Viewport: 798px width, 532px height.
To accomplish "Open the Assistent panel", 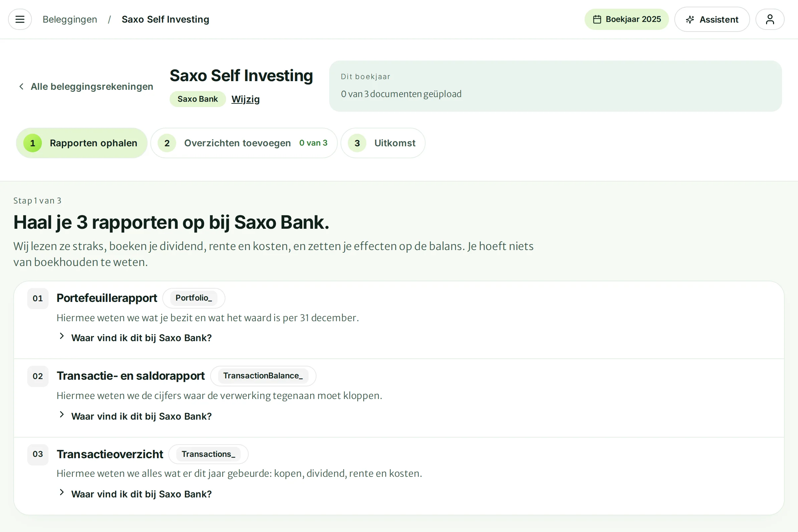I will (x=712, y=19).
